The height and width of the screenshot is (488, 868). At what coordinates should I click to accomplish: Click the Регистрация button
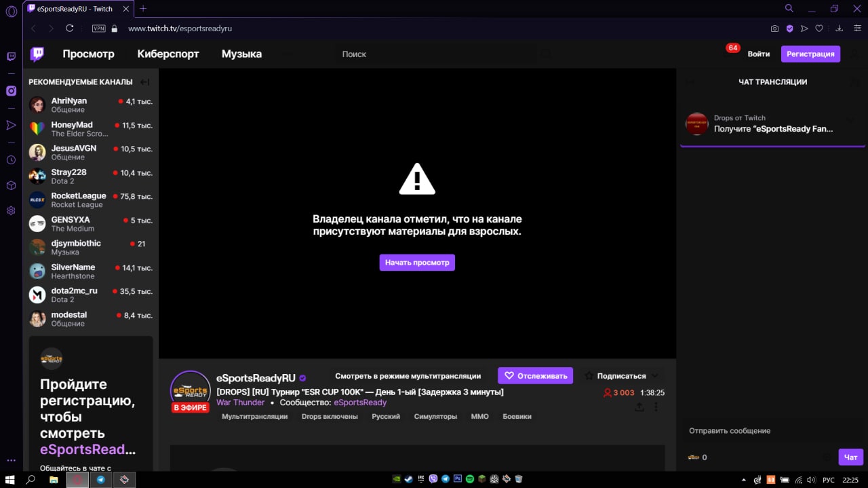(x=810, y=54)
